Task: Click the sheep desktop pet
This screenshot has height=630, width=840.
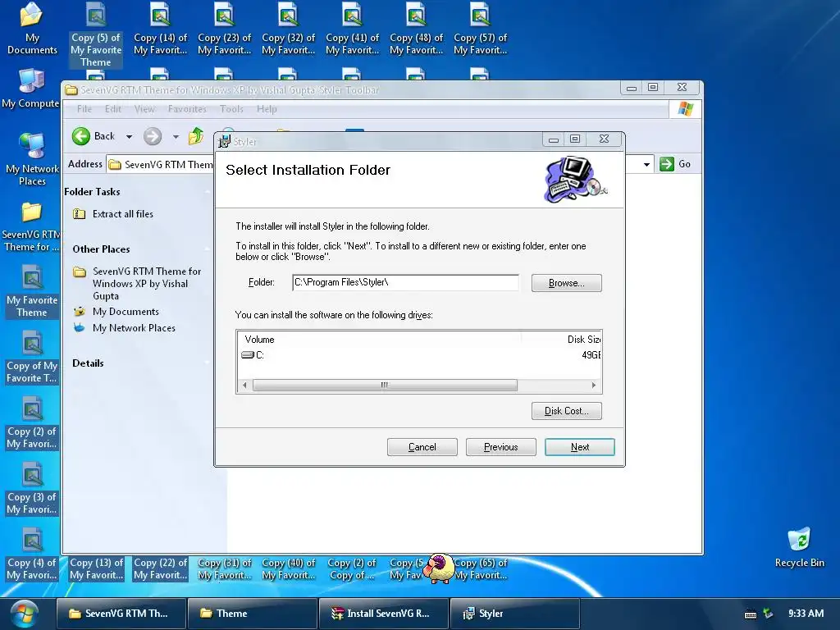Action: pos(439,568)
